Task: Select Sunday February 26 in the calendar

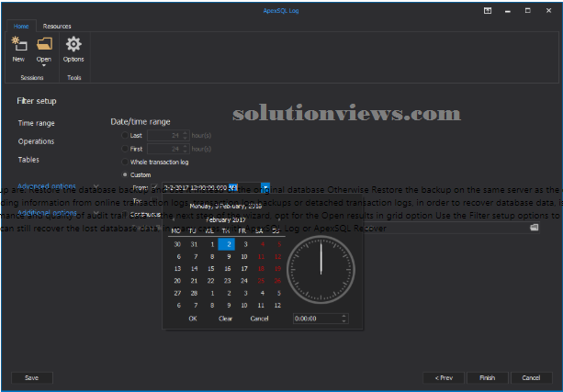Action: [x=277, y=281]
